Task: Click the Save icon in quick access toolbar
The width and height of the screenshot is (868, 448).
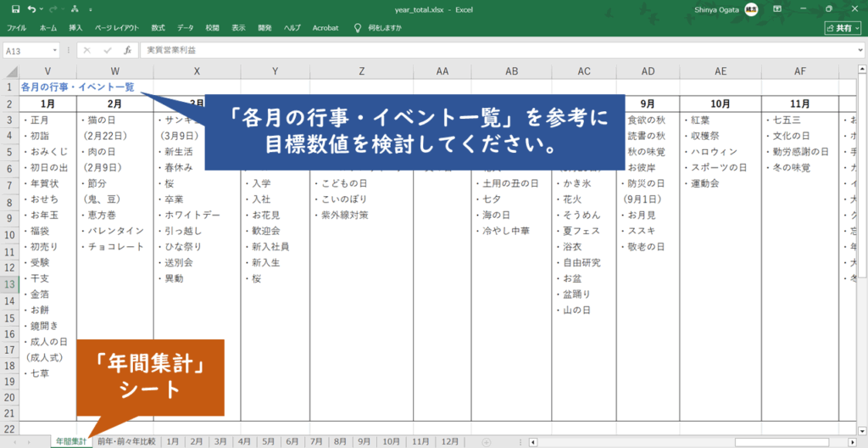Action: point(15,9)
